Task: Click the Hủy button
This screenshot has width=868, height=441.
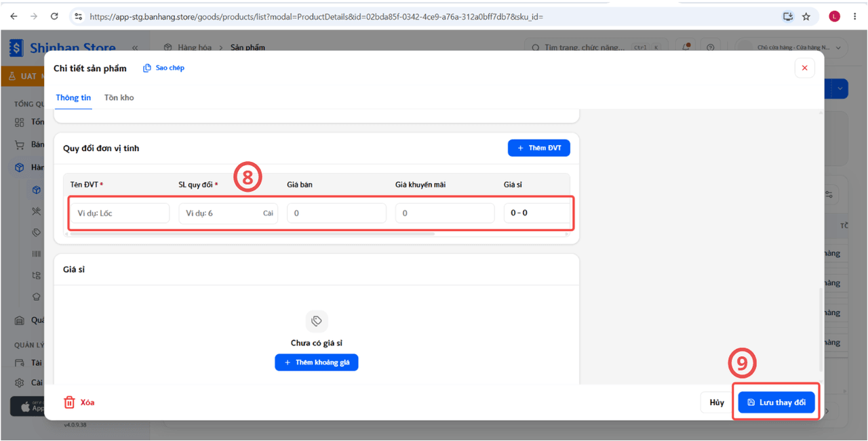Action: 717,402
